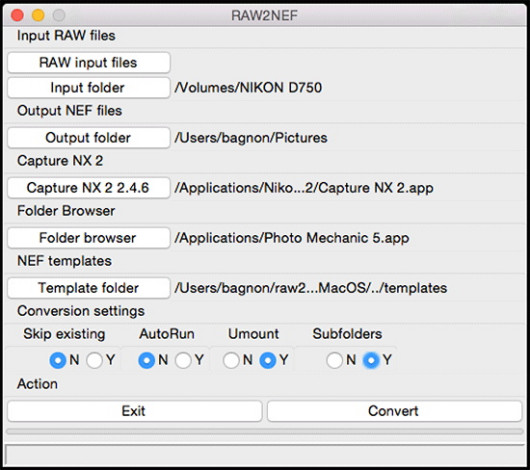The image size is (530, 470).
Task: Click the conversion progress bar
Action: click(265, 431)
